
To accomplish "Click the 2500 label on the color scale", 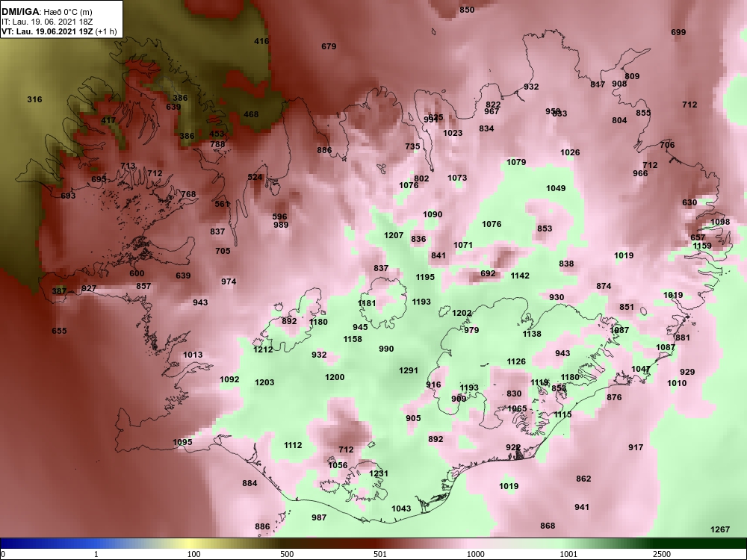I will point(662,554).
